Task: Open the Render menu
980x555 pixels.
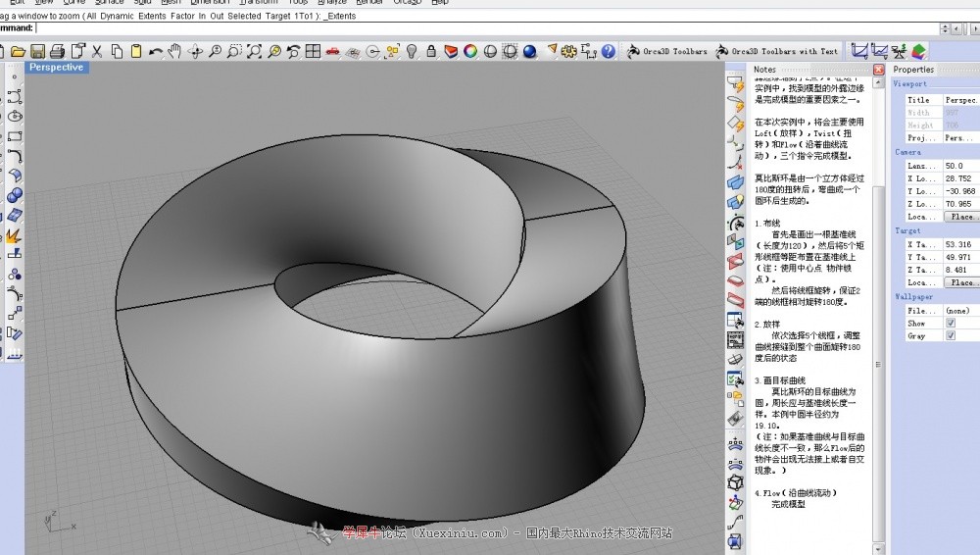Action: [x=369, y=2]
